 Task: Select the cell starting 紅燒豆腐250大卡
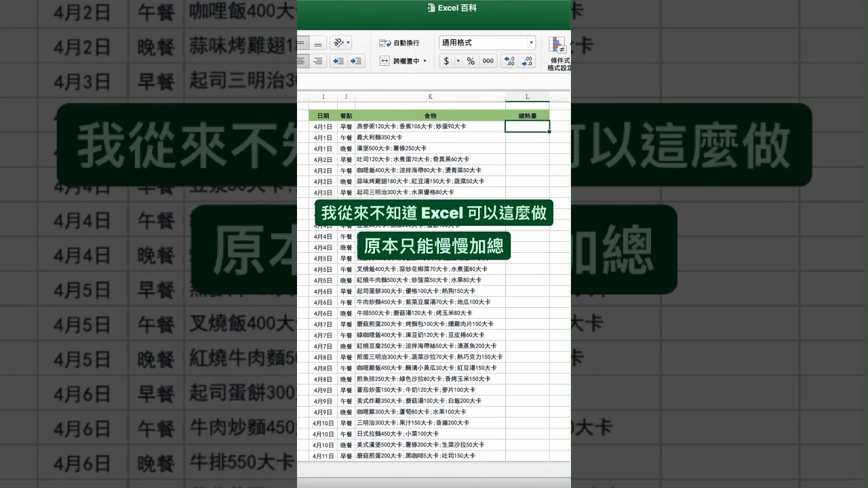(x=430, y=346)
